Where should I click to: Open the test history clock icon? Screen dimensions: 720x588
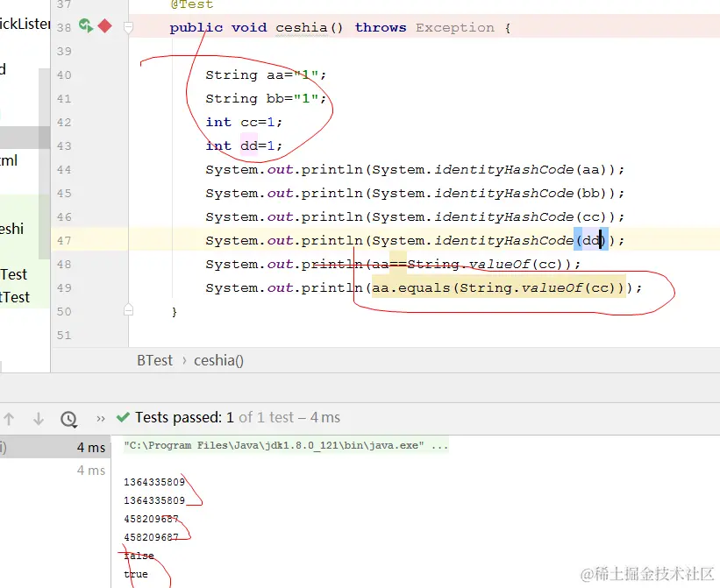(69, 419)
